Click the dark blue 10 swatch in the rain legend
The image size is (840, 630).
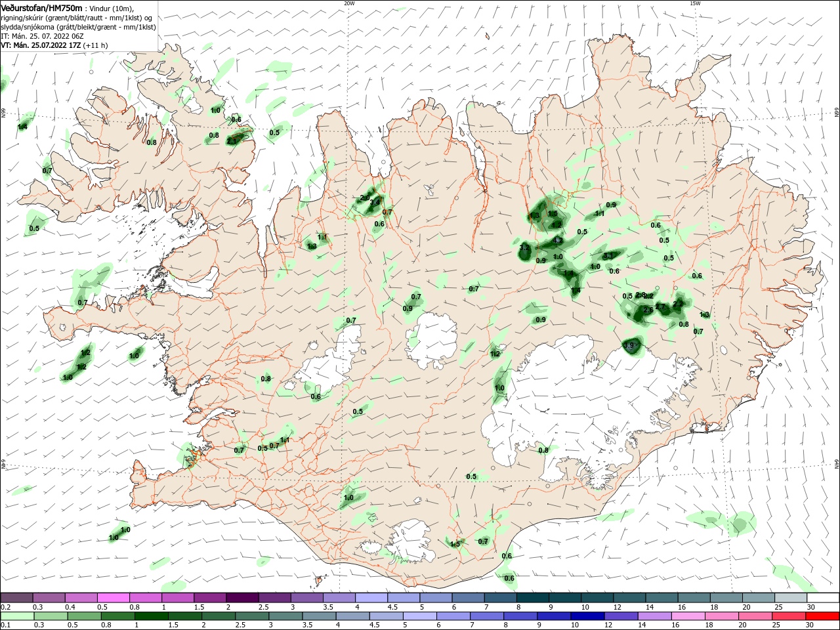point(587,616)
